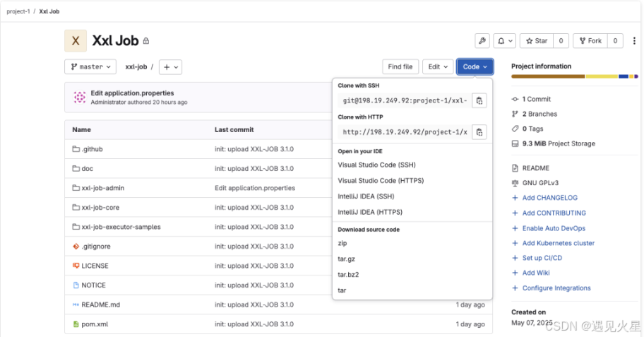The image size is (644, 337).
Task: Open the .github folder
Action: tap(92, 149)
